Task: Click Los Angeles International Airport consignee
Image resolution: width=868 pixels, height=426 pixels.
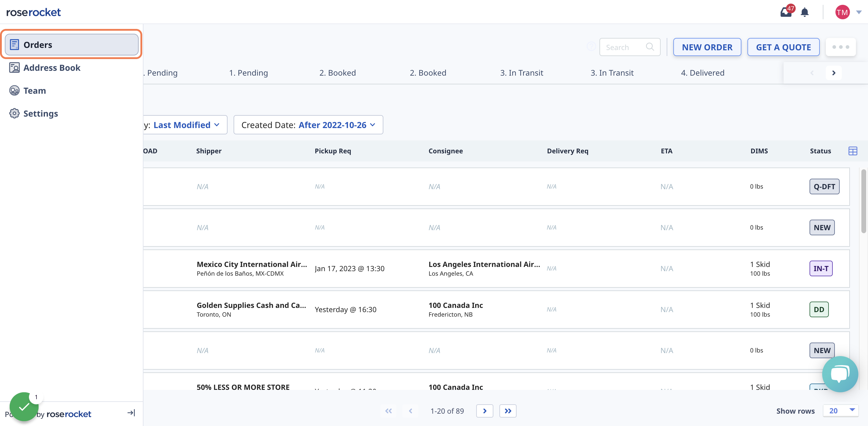Action: coord(484,264)
